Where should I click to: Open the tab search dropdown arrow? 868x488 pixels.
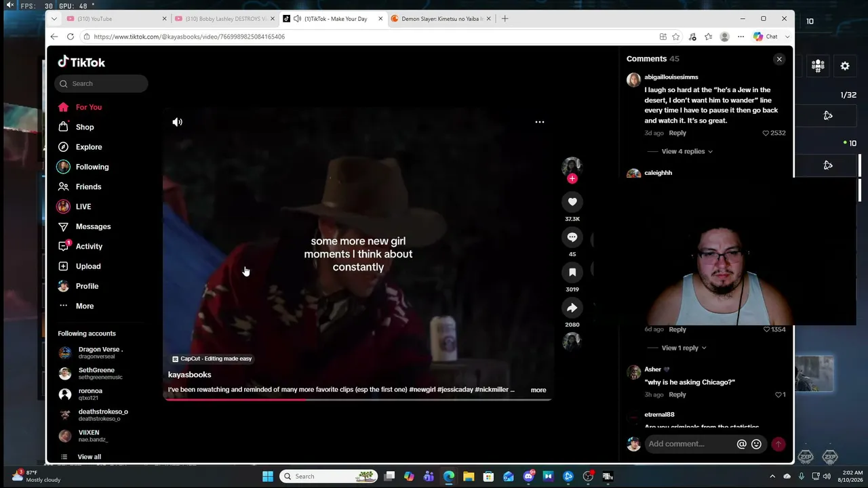point(54,19)
